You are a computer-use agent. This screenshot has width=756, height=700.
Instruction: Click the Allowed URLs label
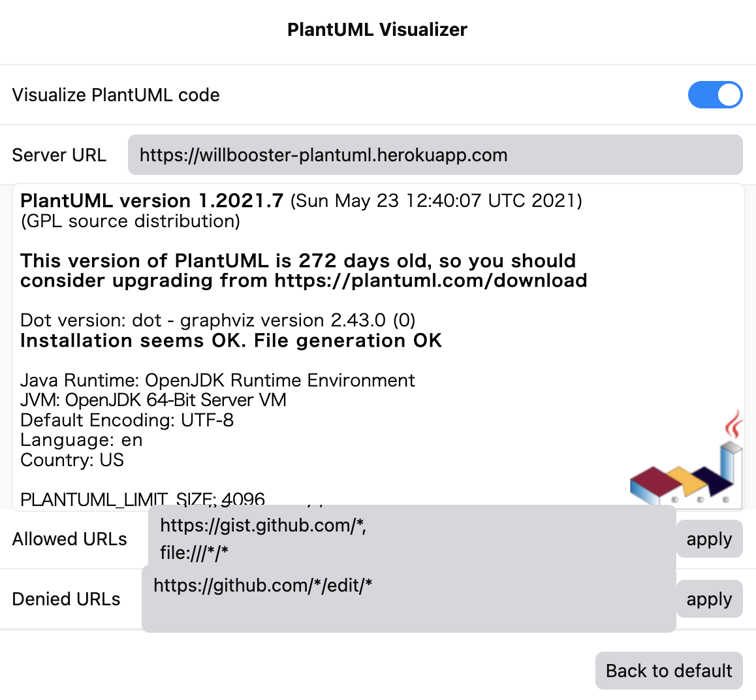pyautogui.click(x=70, y=539)
